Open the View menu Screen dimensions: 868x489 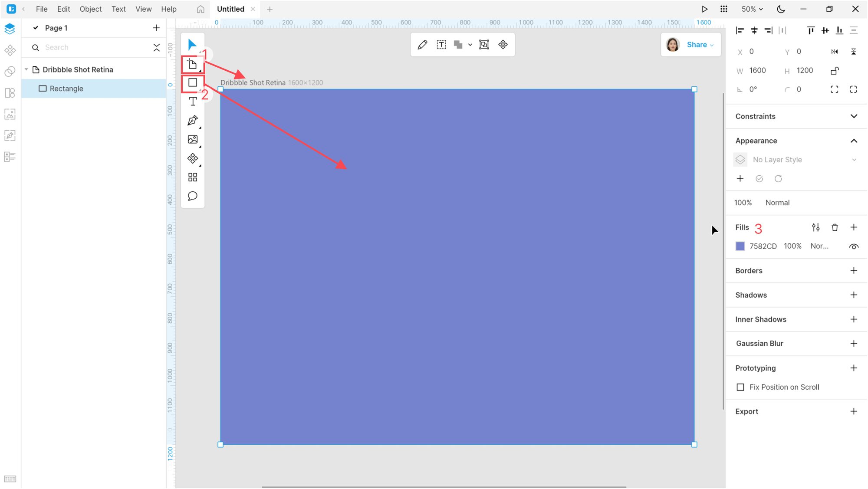coord(143,9)
